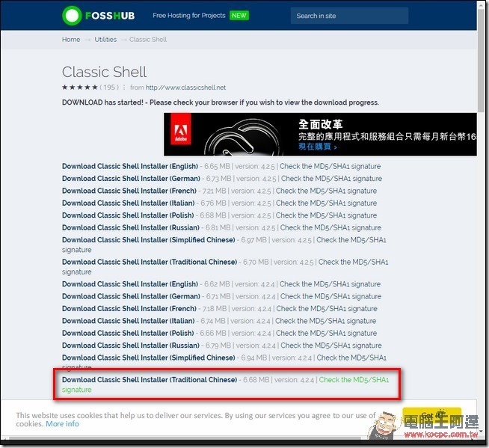489x448 pixels.
Task: Download French installer version 4.2.5
Action: [x=129, y=191]
